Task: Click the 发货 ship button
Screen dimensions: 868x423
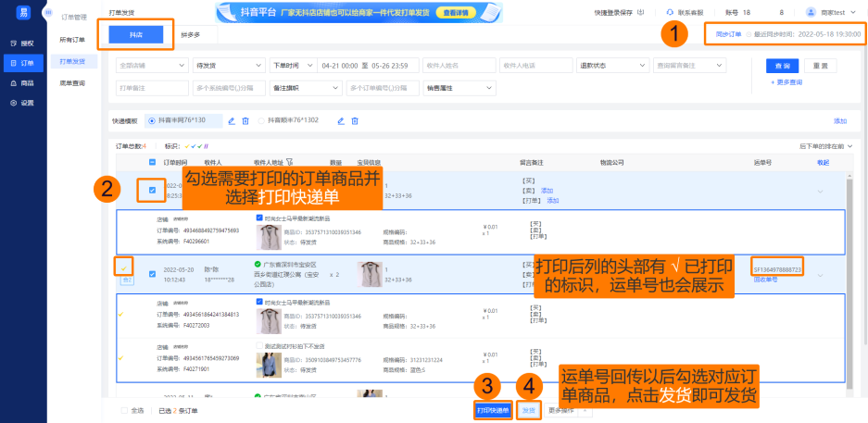Action: [x=529, y=411]
